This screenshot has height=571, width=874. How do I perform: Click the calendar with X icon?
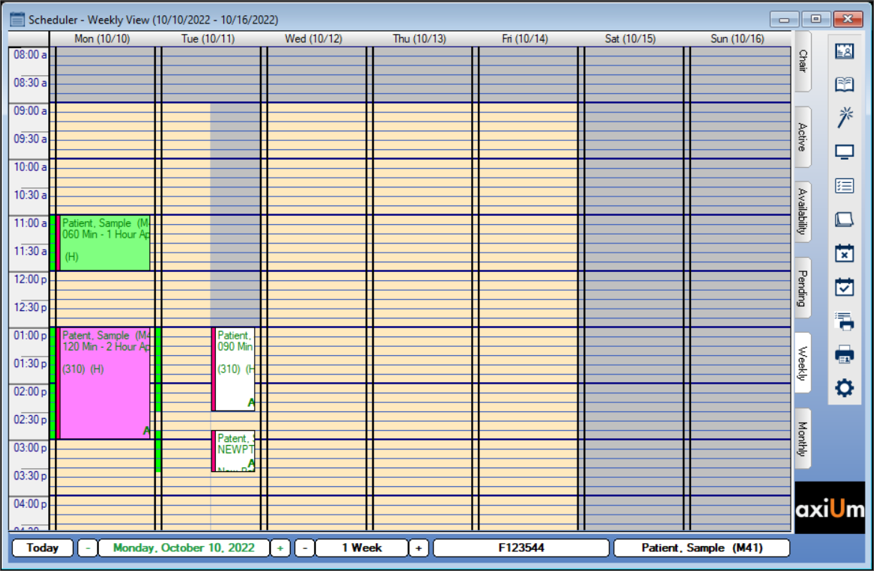tap(844, 253)
